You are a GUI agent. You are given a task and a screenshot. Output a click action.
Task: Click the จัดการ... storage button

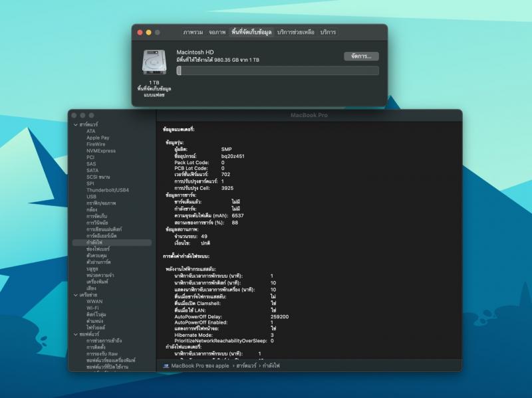click(x=361, y=56)
